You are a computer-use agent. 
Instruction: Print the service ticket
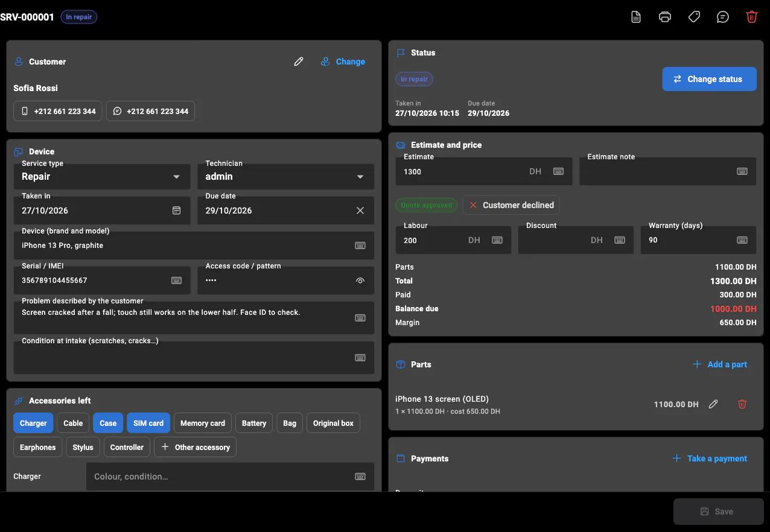click(664, 17)
